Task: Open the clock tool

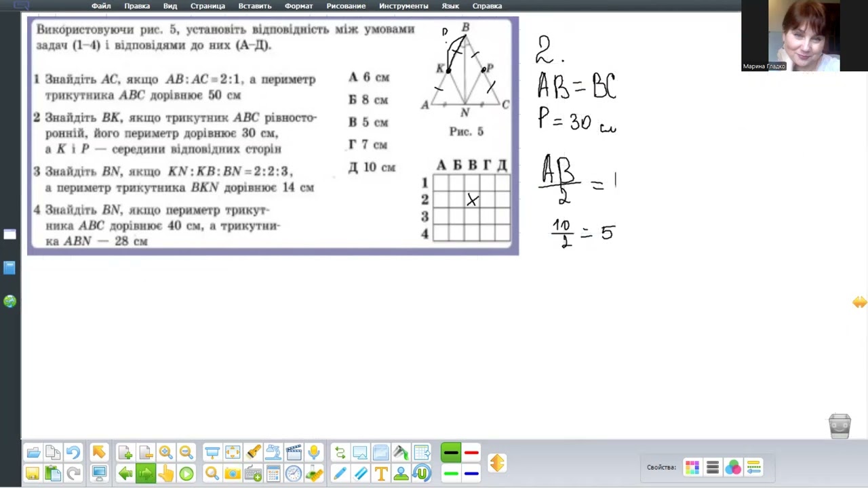Action: coord(294,474)
